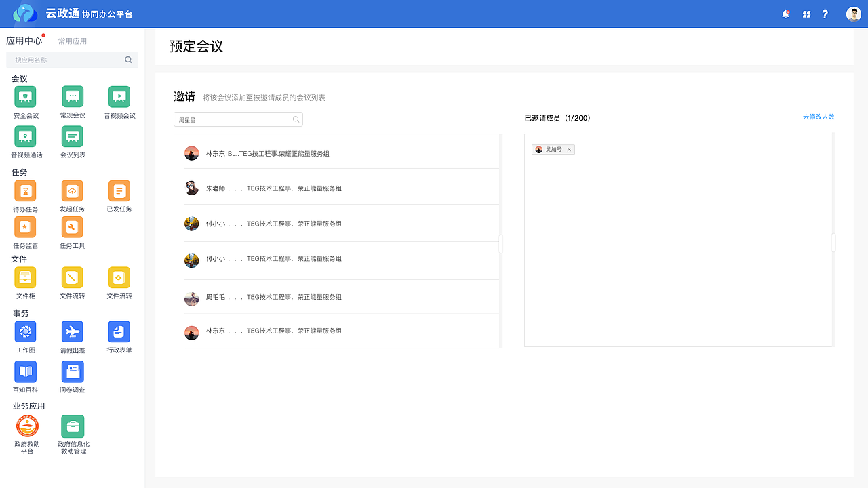This screenshot has width=868, height=488.
Task: Switch to the 应用中心 tab
Action: click(x=24, y=41)
